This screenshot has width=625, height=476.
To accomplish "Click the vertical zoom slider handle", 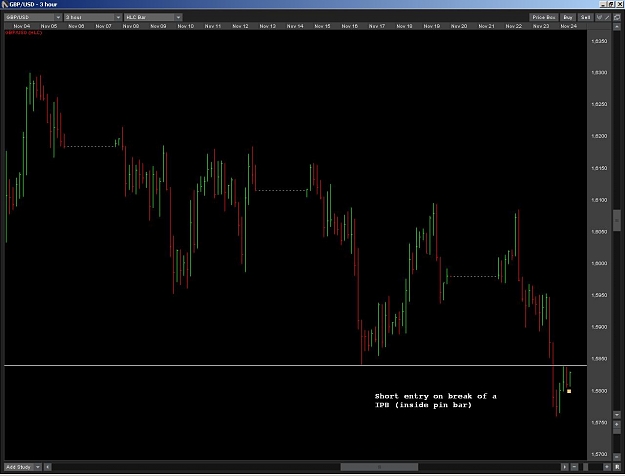I will tap(617, 431).
